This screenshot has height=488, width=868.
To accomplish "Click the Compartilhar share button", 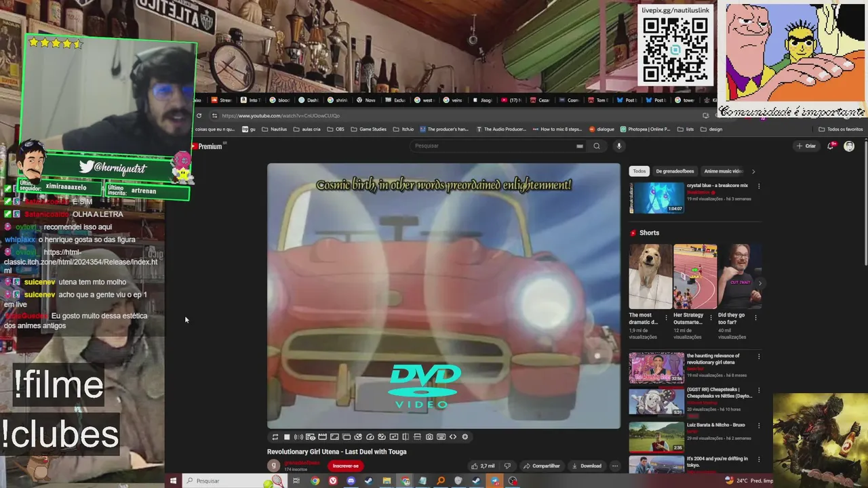I will [541, 466].
